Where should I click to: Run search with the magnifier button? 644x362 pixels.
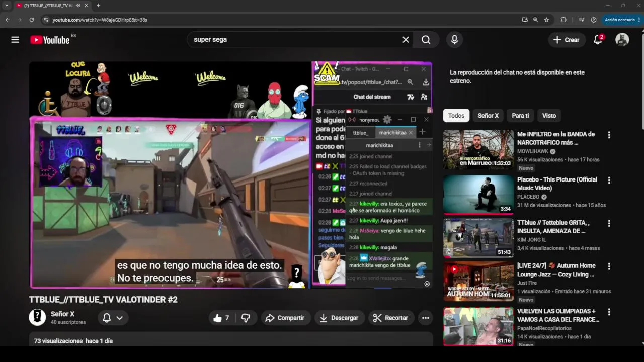pos(426,40)
